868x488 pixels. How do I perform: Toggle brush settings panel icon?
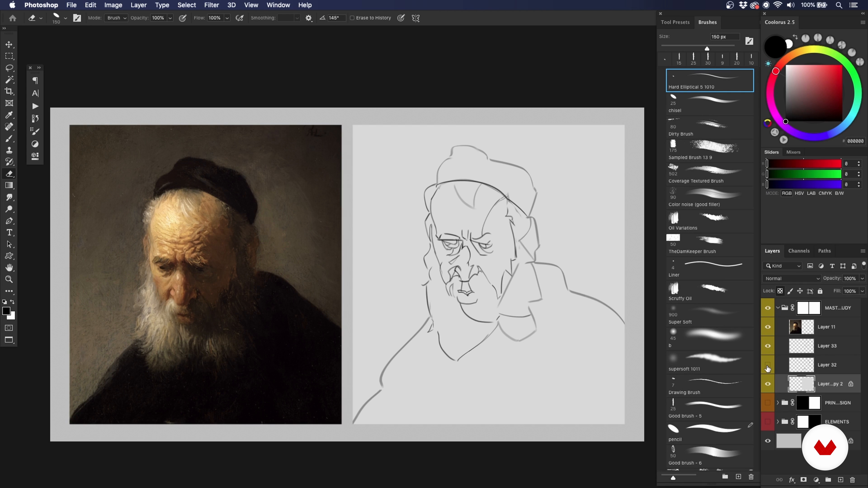coord(77,18)
